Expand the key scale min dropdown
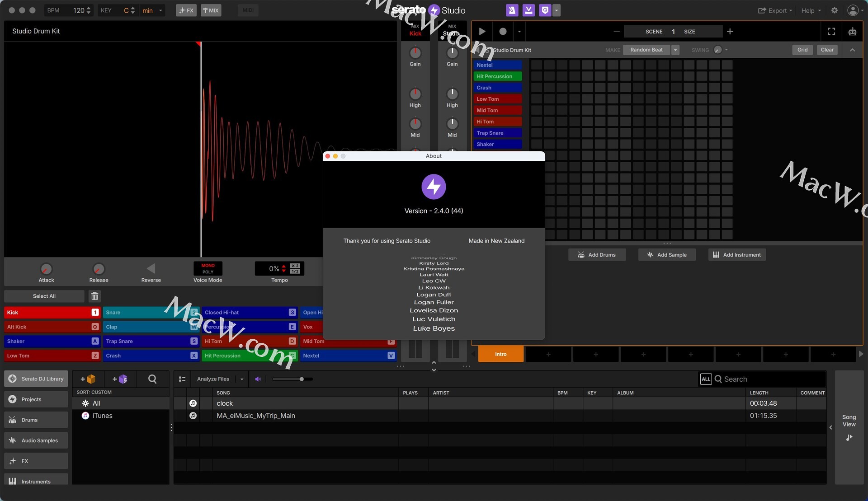Screen dimensions: 868x501 coord(160,10)
